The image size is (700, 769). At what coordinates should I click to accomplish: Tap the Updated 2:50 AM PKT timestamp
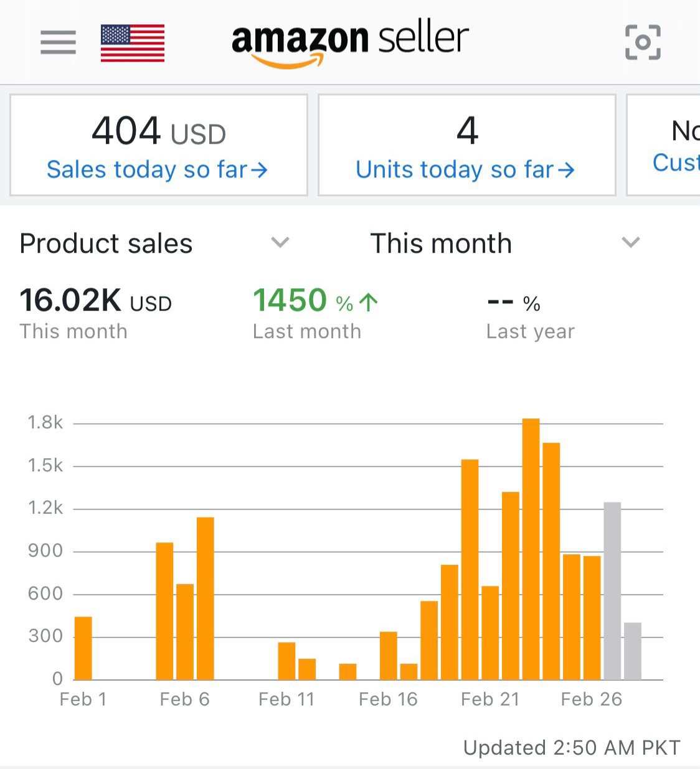click(572, 747)
